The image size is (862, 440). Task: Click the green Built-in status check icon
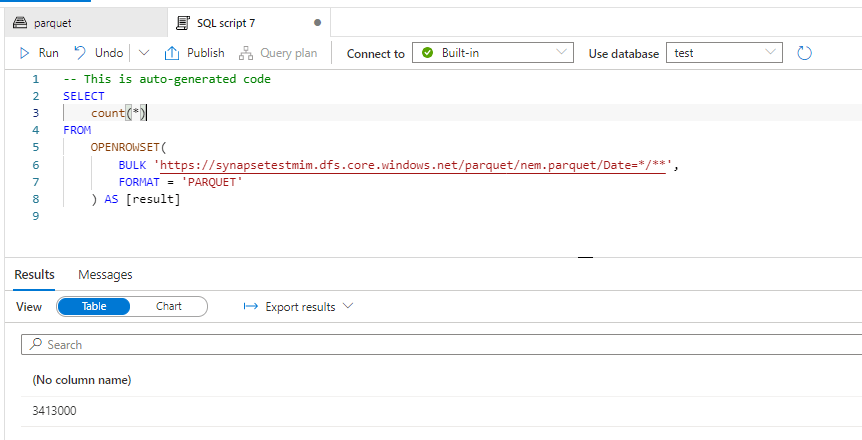(428, 53)
